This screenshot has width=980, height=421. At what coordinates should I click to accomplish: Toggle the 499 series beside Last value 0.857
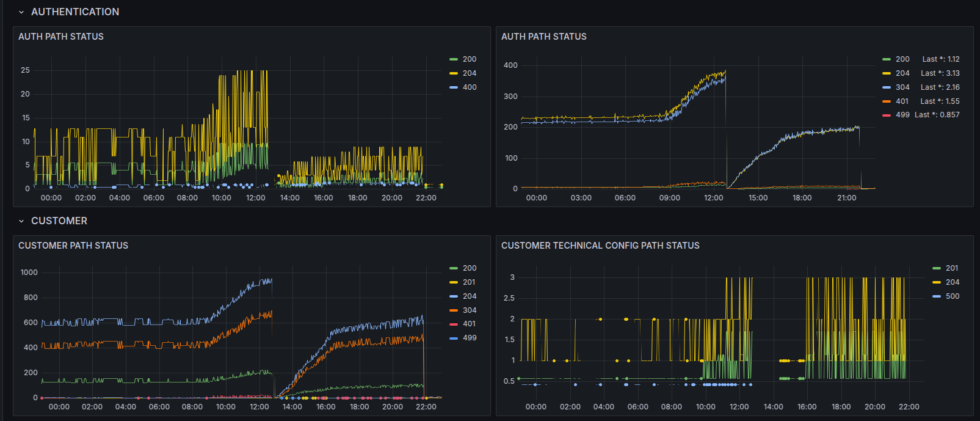(902, 115)
